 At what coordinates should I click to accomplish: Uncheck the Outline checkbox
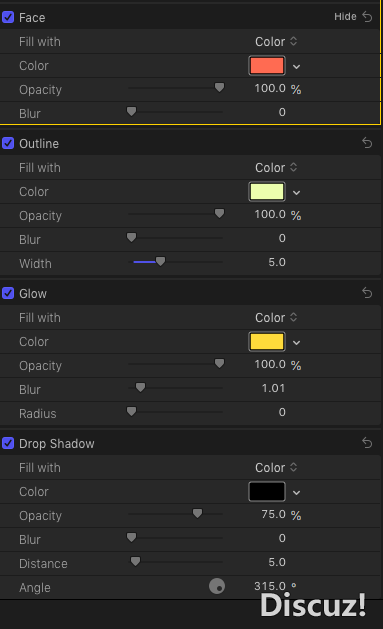tap(8, 143)
